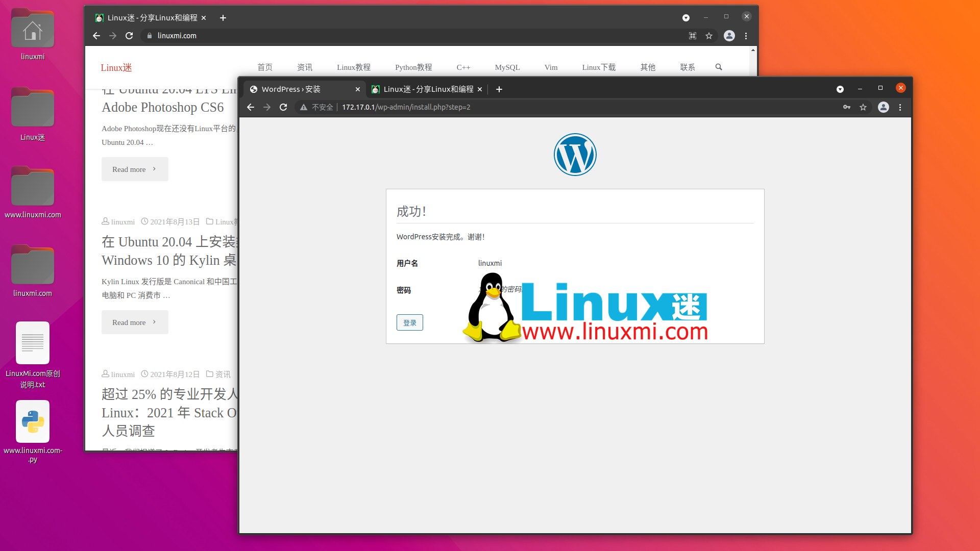980x551 pixels.
Task: Click the Python教程 navigation menu item
Action: [413, 67]
